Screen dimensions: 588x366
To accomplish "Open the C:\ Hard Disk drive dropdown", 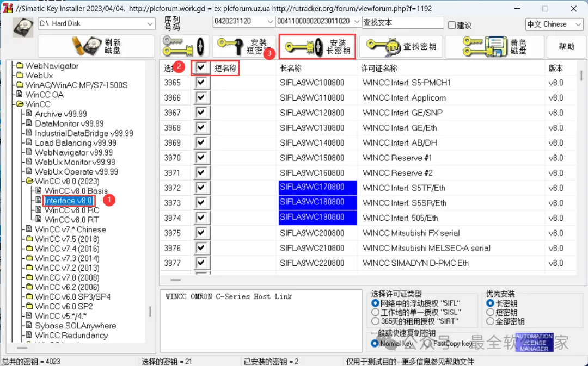I will [150, 24].
